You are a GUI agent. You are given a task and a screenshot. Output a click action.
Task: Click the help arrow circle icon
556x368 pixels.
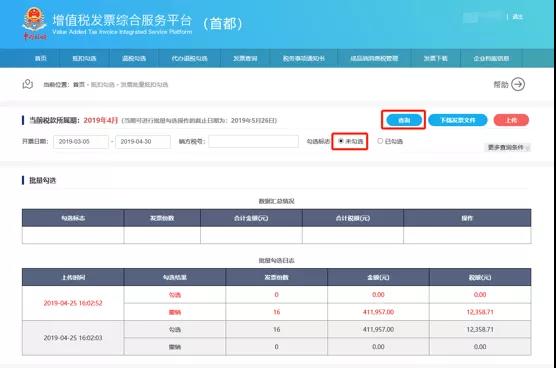518,84
